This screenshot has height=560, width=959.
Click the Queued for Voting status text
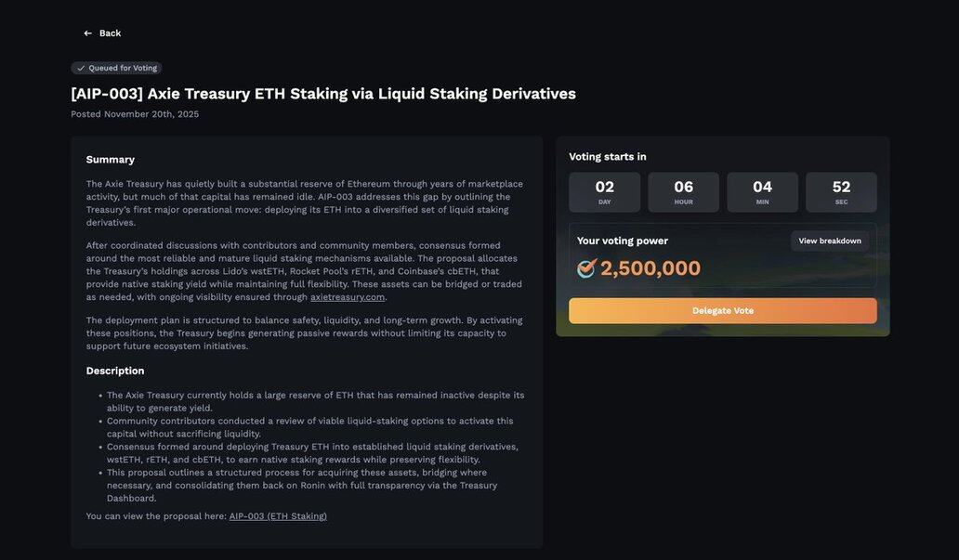pos(123,68)
